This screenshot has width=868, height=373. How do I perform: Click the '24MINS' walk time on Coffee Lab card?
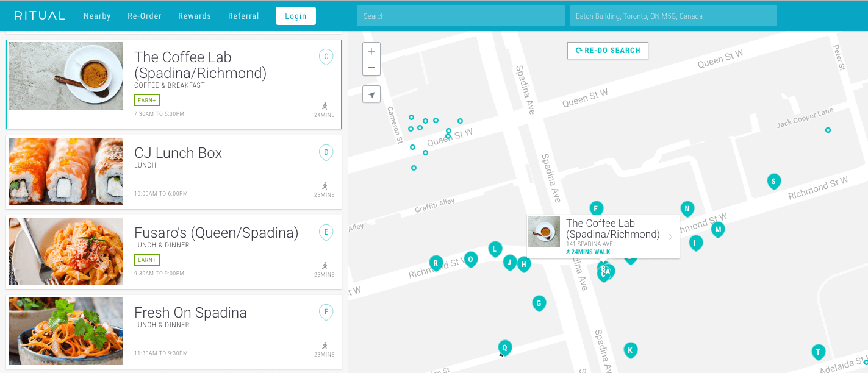click(325, 115)
